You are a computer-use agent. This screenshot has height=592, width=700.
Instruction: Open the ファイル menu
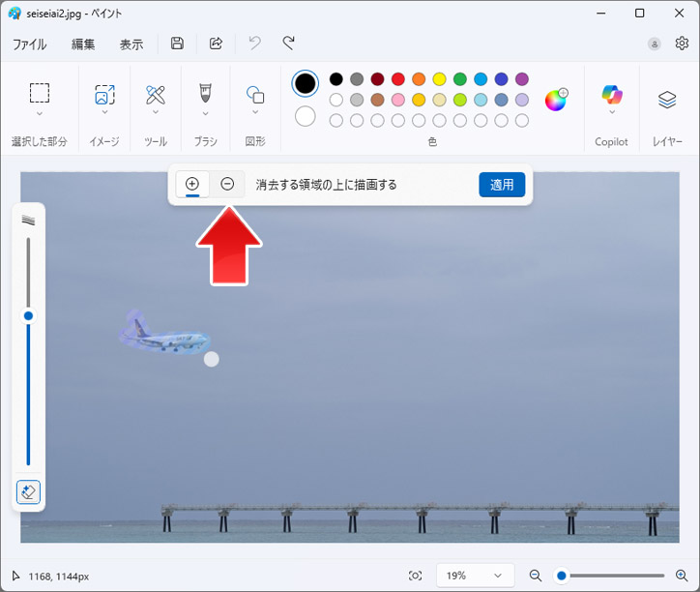tap(29, 44)
